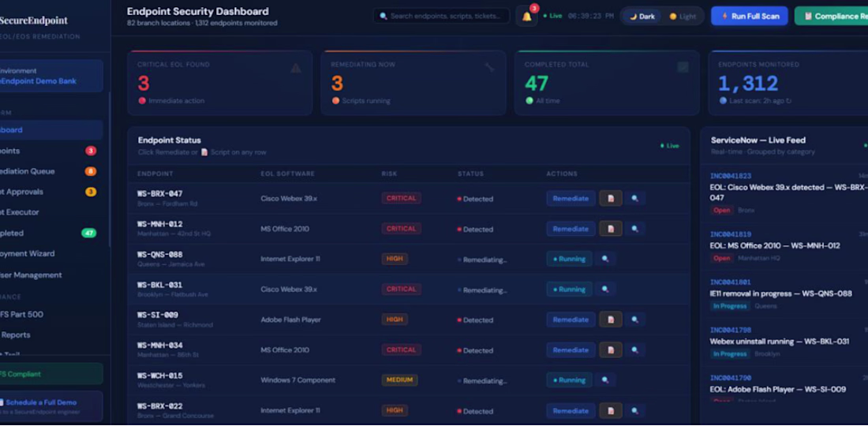
Task: View details magnifier for WS-BKL-031
Action: pos(605,289)
